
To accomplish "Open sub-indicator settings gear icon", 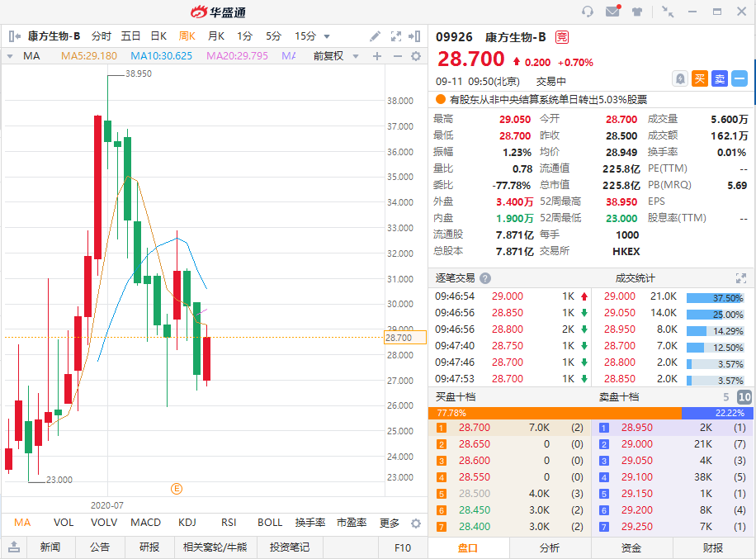I will [x=416, y=523].
